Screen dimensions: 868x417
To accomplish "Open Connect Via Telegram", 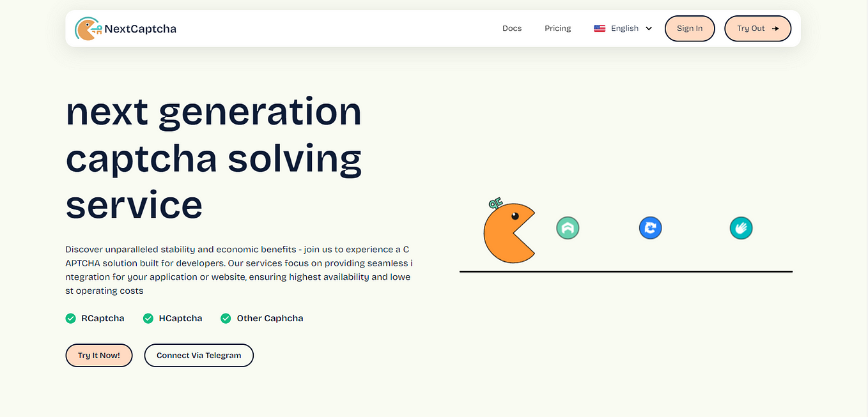I will 199,355.
